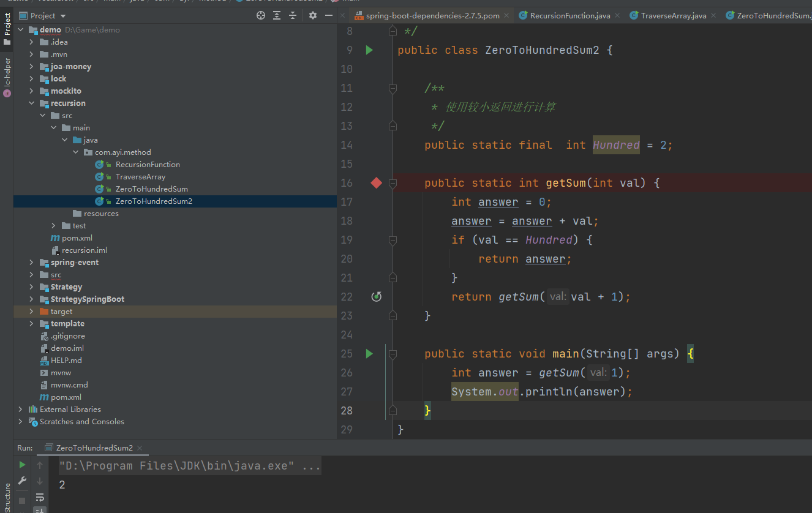Run class from line 9 gutter arrow
The height and width of the screenshot is (513, 812).
click(369, 50)
